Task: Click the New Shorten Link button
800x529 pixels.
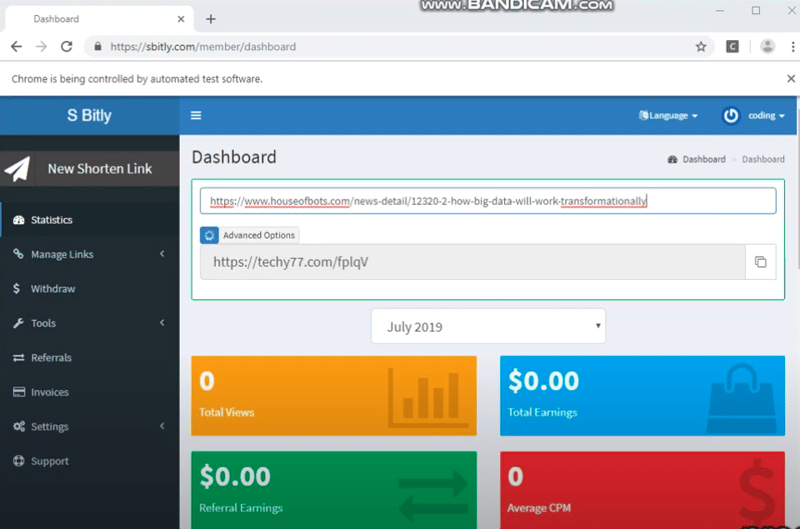Action: (x=90, y=169)
